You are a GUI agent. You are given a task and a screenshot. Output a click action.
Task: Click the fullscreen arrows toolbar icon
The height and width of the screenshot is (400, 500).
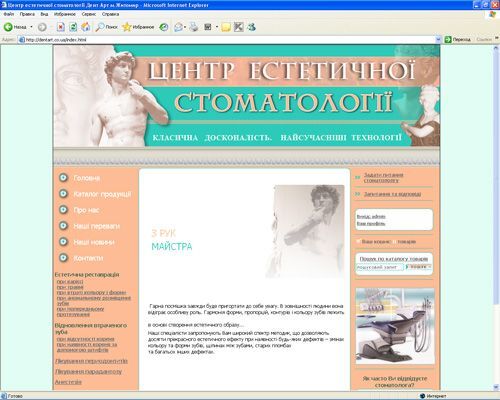coord(238,27)
